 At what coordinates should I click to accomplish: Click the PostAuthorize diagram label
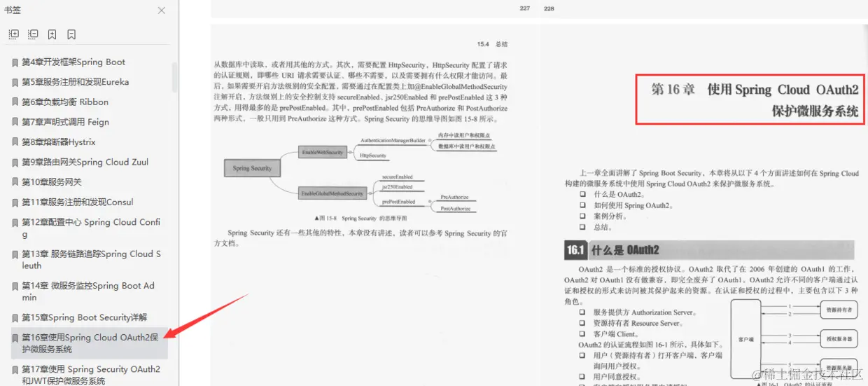pos(455,209)
